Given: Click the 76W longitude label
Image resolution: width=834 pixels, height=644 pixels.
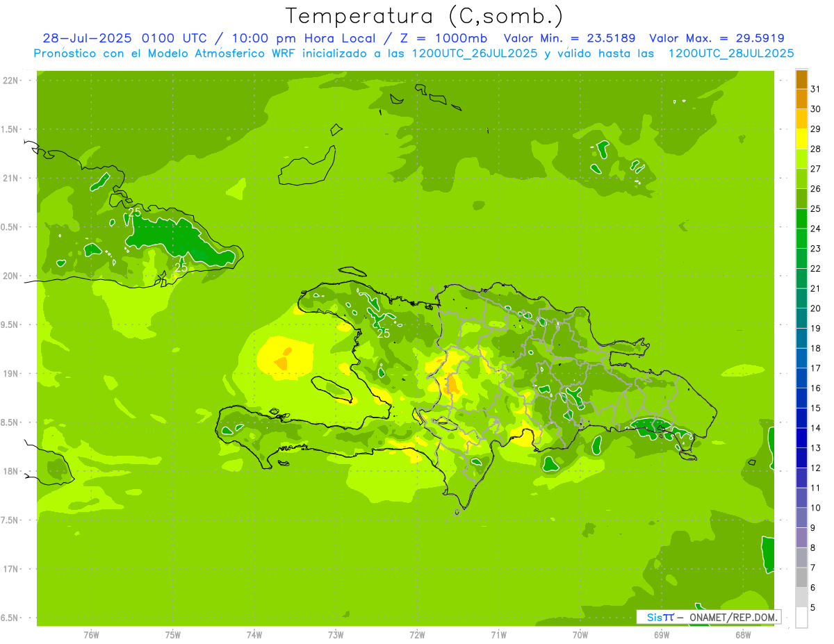Looking at the screenshot, I should click(90, 635).
